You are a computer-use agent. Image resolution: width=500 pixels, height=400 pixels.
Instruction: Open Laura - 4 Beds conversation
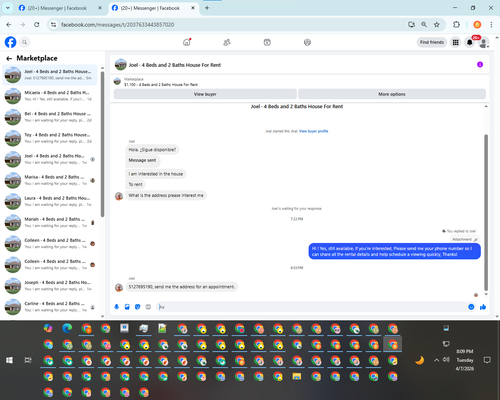(x=50, y=201)
